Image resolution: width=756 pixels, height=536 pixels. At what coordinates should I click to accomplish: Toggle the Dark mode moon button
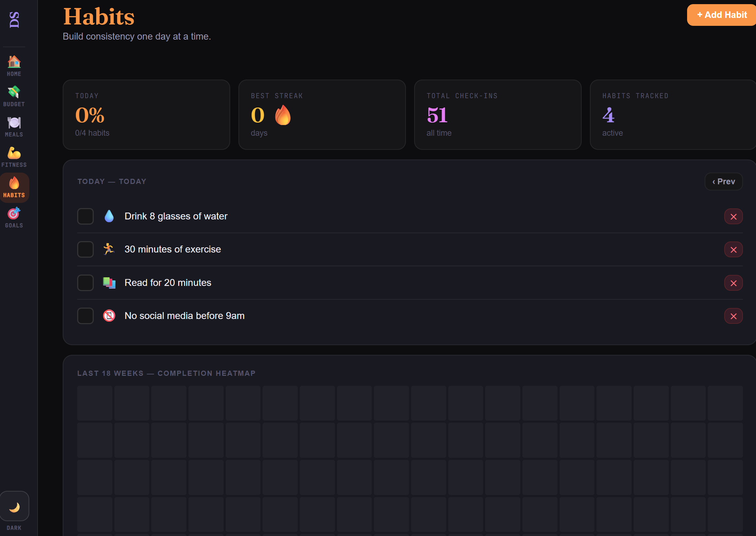tap(14, 506)
